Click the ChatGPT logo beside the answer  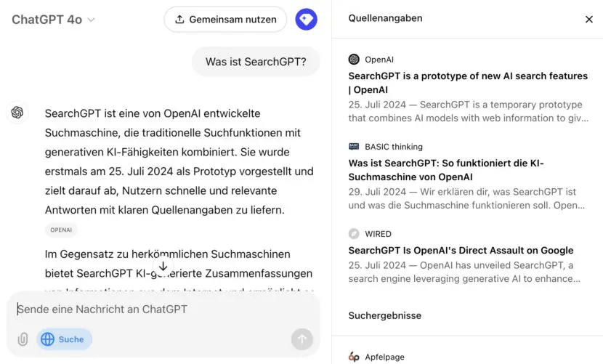coord(17,113)
